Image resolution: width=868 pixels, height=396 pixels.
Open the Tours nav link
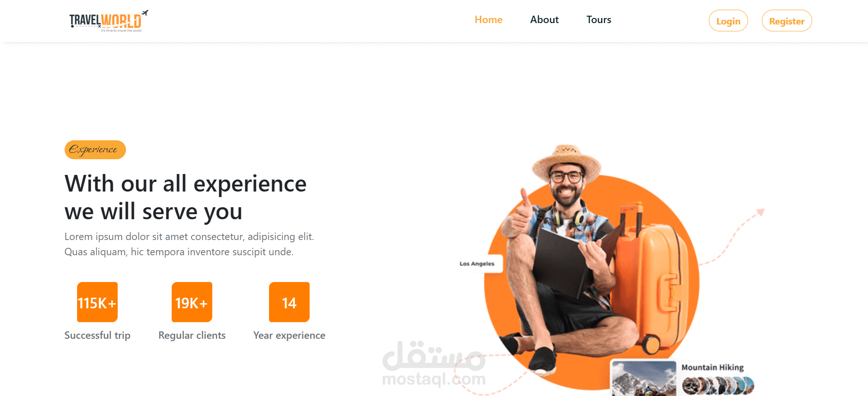[x=599, y=20]
